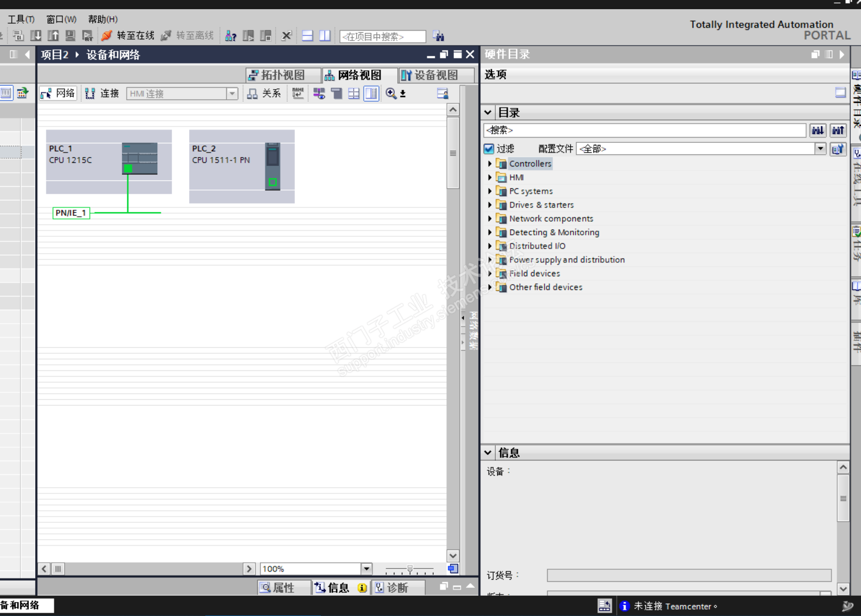Click the zoom slider handle below the network view
The width and height of the screenshot is (861, 616).
click(x=410, y=569)
